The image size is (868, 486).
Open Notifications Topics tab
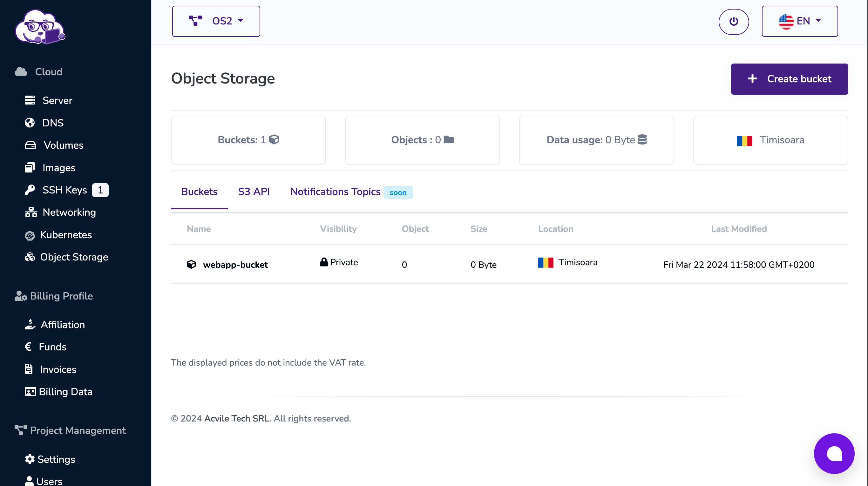click(335, 192)
